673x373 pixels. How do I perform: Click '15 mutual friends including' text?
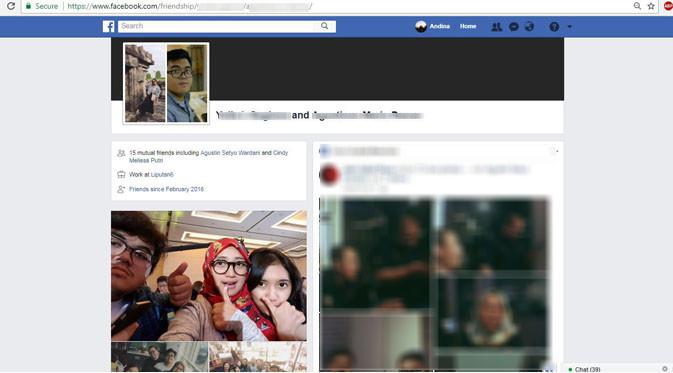pyautogui.click(x=164, y=153)
